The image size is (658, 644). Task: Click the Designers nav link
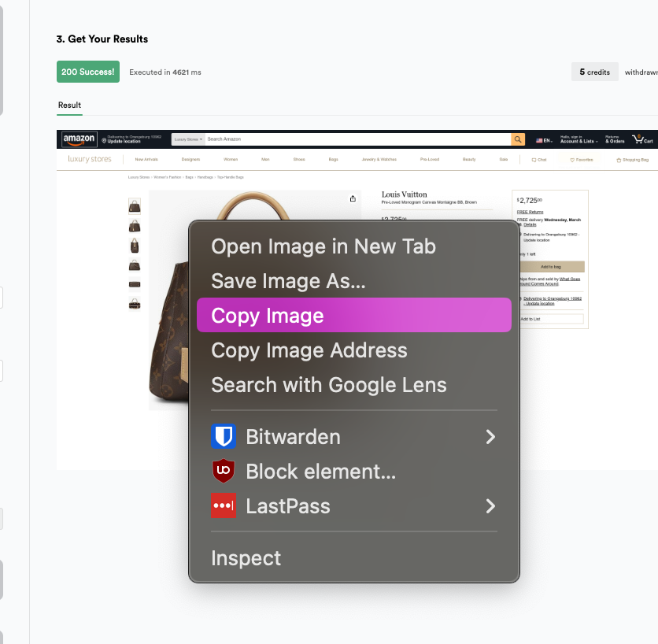[x=190, y=160]
